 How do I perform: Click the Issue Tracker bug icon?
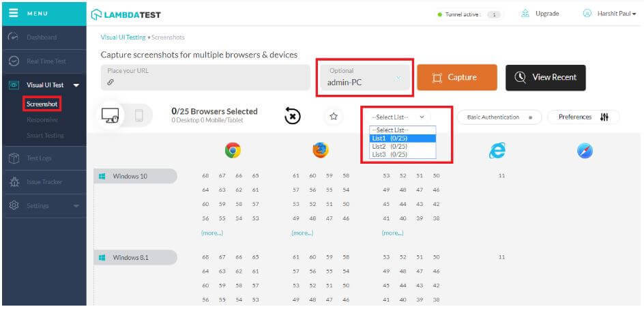point(14,181)
